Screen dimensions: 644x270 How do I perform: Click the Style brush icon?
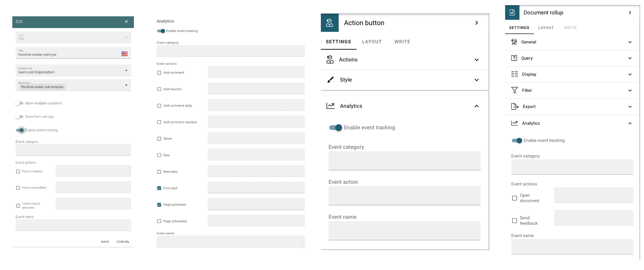pyautogui.click(x=331, y=80)
